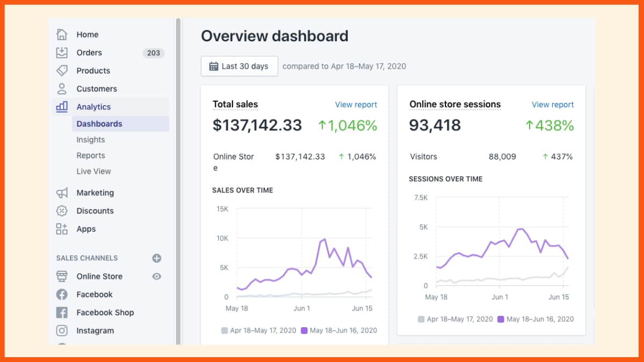Select the Products tag icon
Viewport: 644px width, 362px height.
[x=62, y=71]
